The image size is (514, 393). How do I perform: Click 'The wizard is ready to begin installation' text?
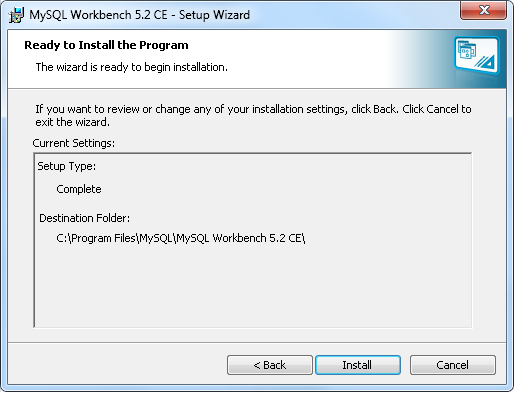click(x=132, y=67)
